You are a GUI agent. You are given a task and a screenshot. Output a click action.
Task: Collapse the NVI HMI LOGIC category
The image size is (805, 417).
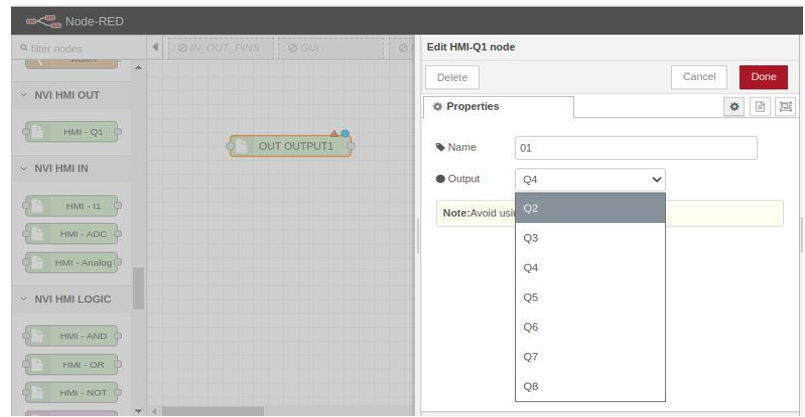pos(72,299)
